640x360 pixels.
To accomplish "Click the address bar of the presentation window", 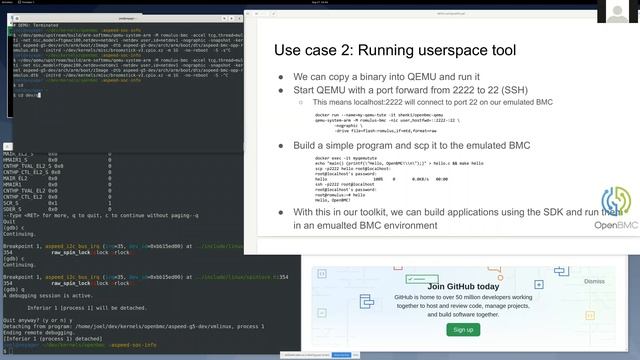I will 451,13.
